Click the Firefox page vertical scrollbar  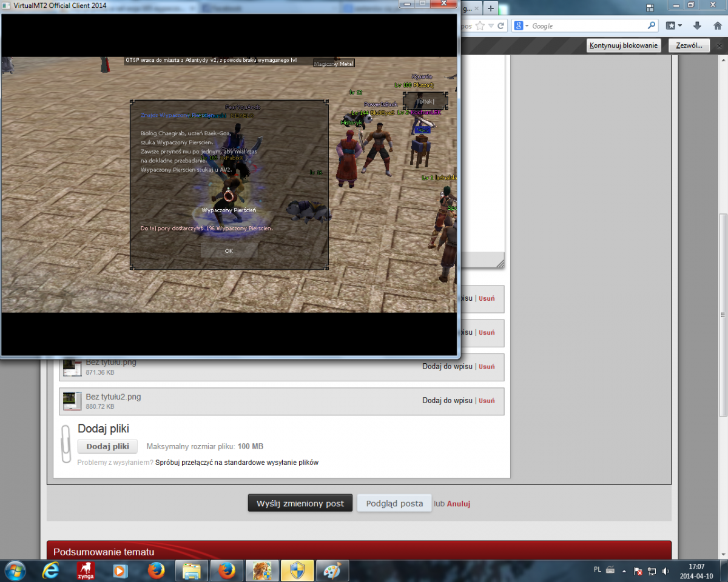pos(723,315)
